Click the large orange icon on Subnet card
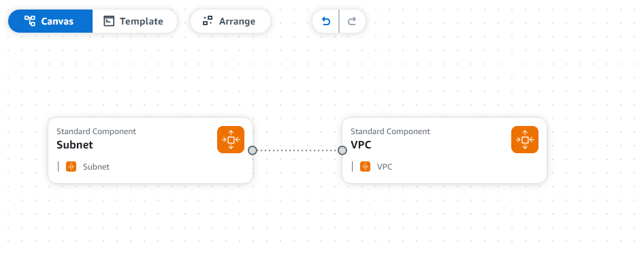644x254 pixels. (x=231, y=140)
